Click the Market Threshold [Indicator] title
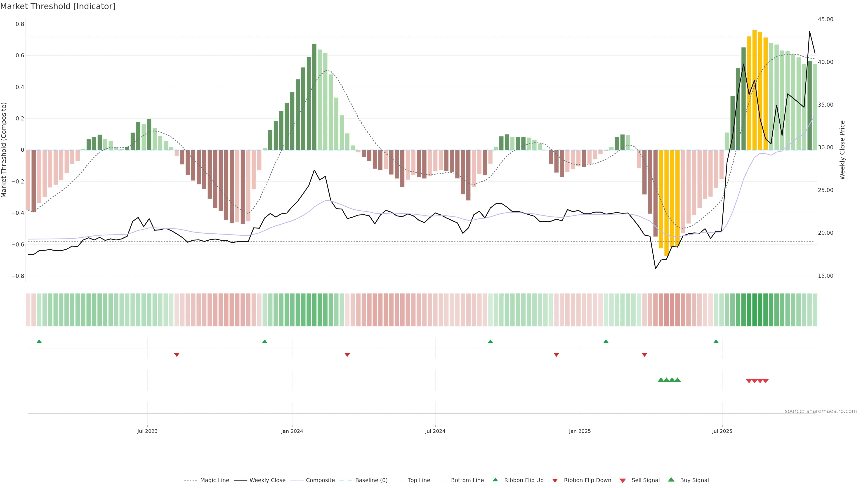868x488 pixels. pyautogui.click(x=58, y=6)
